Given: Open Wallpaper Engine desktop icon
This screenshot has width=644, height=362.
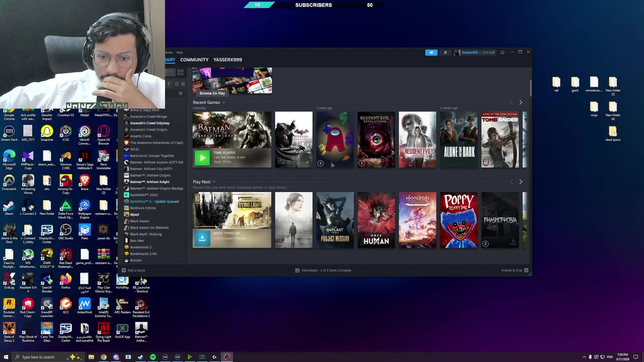Looking at the screenshot, I should (85, 208).
